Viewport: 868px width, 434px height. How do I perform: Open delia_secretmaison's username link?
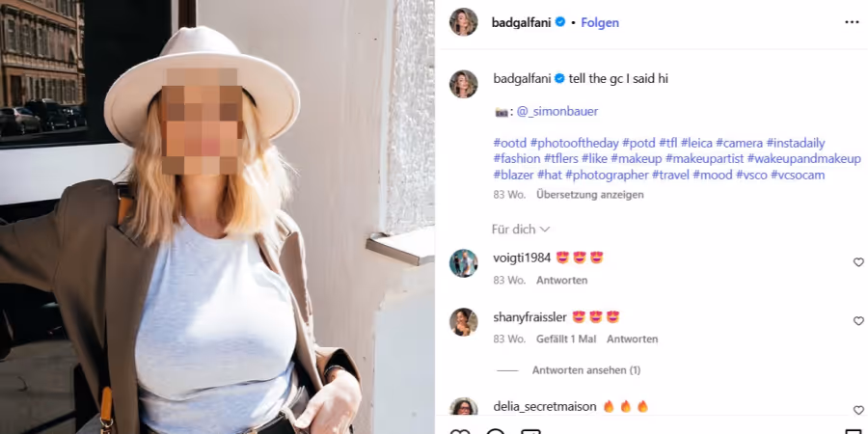[545, 407]
